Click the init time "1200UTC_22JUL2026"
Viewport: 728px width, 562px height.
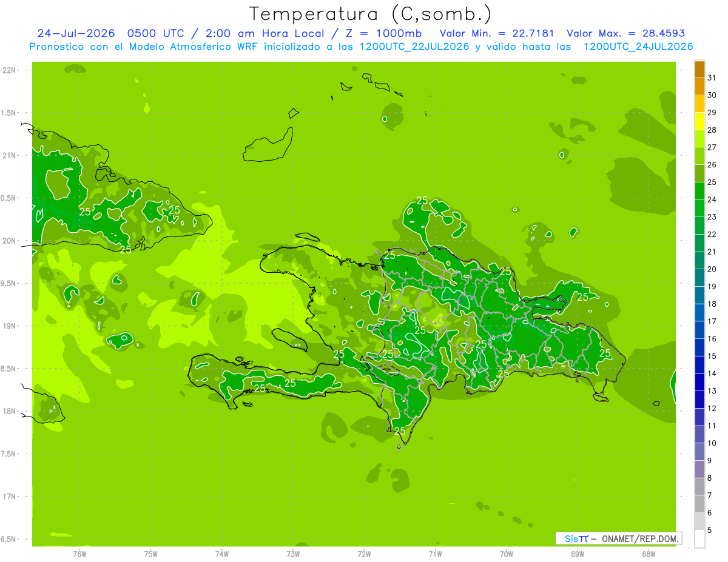pos(414,47)
